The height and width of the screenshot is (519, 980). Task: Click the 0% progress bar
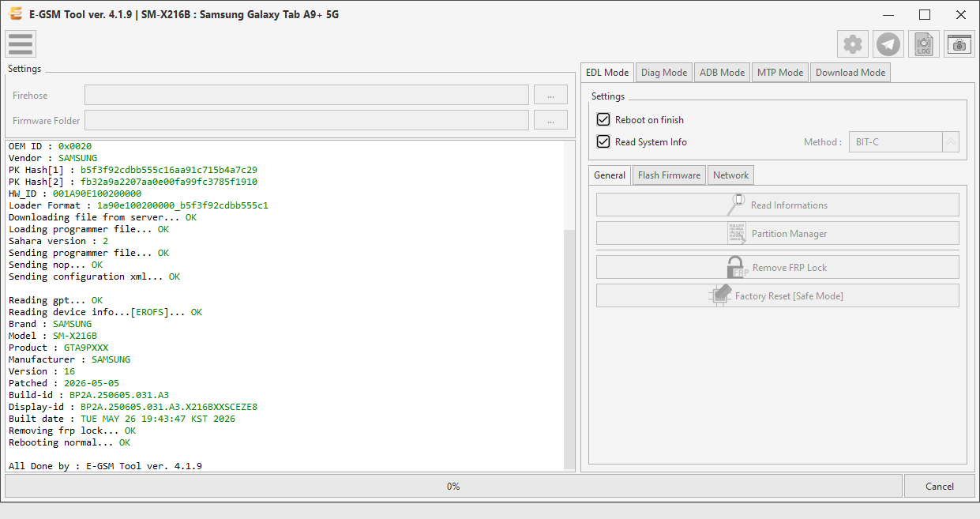pyautogui.click(x=452, y=487)
